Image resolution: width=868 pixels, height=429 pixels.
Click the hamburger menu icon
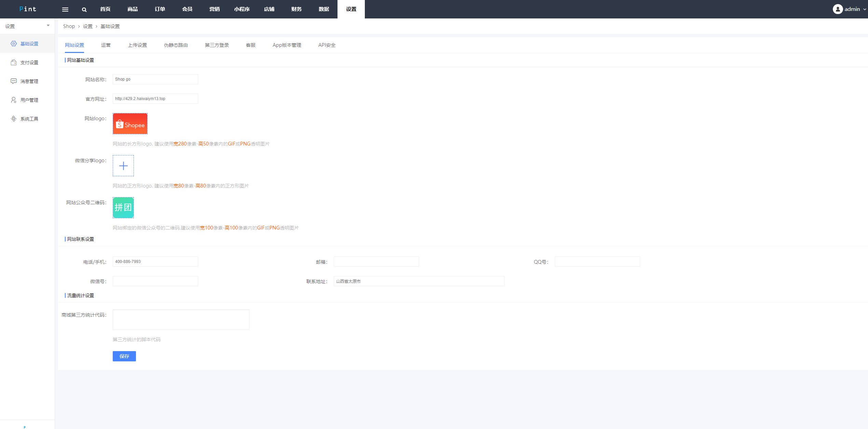(65, 9)
